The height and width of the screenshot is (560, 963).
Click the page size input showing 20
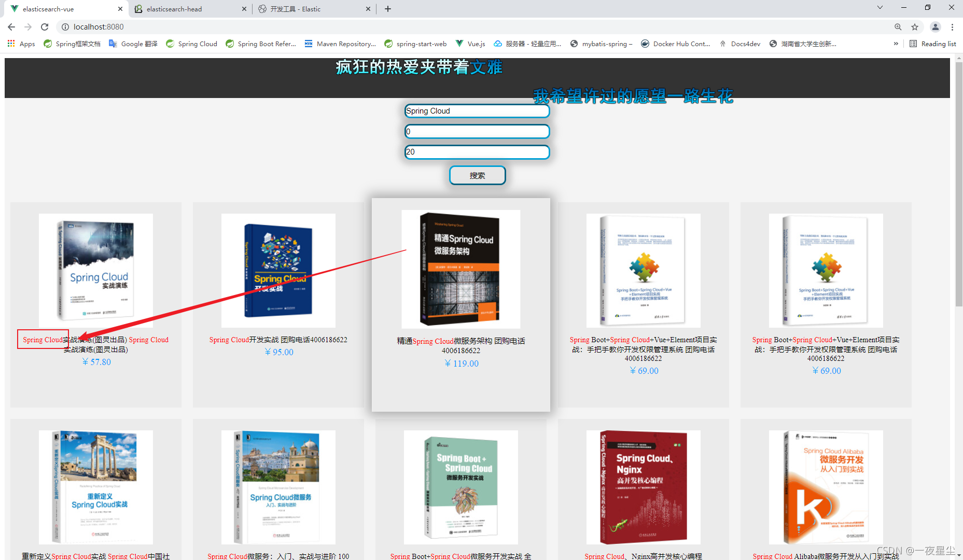pyautogui.click(x=477, y=152)
